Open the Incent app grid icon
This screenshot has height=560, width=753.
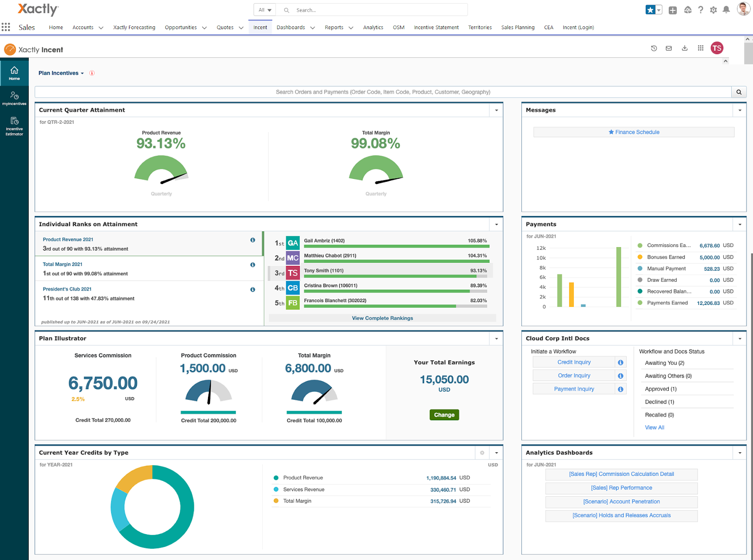pos(700,48)
